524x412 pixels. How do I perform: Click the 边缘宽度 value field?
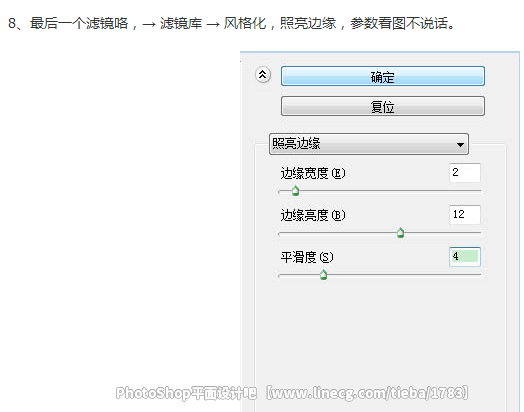pos(465,173)
